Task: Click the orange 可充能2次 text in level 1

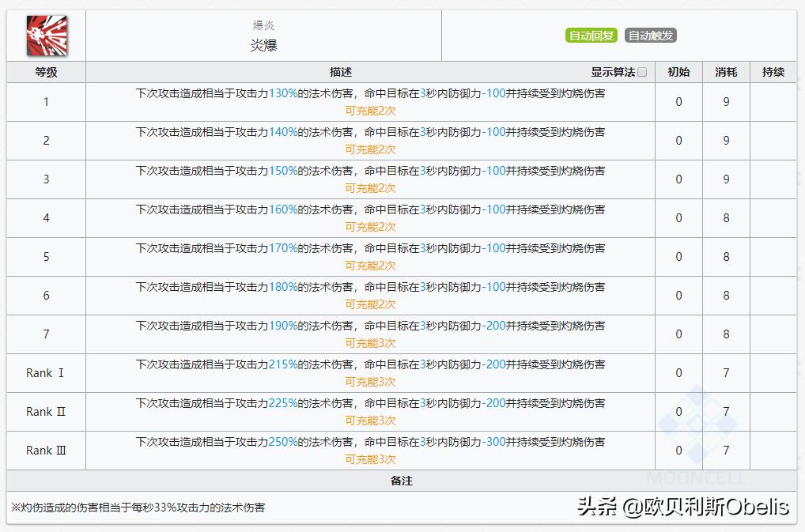Action: coord(371,111)
